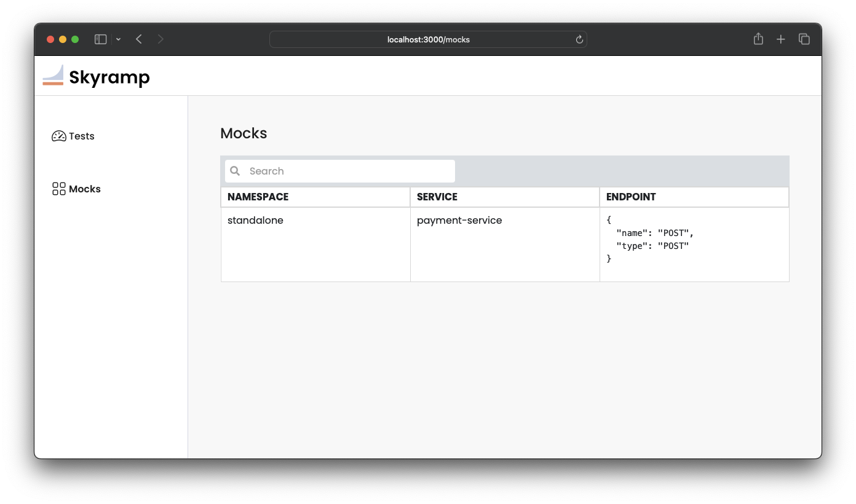Go forward with the browser forward arrow
The height and width of the screenshot is (504, 856).
(160, 39)
